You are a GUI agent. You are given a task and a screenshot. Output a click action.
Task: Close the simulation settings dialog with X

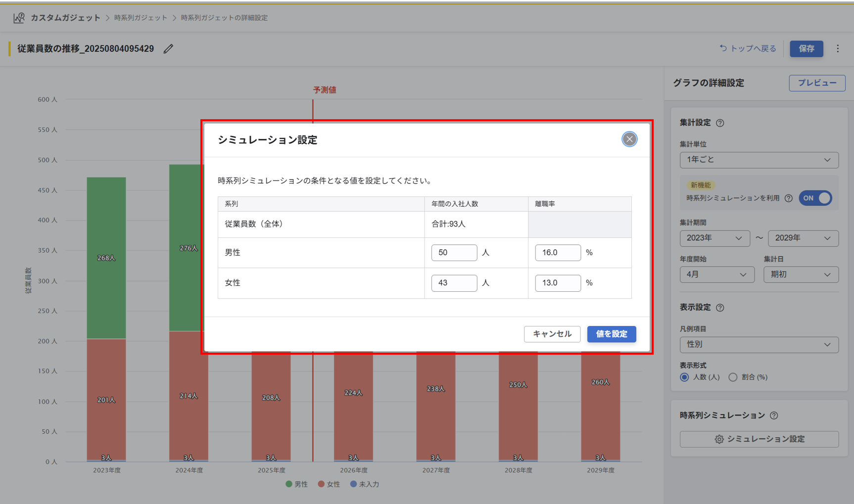pos(629,139)
